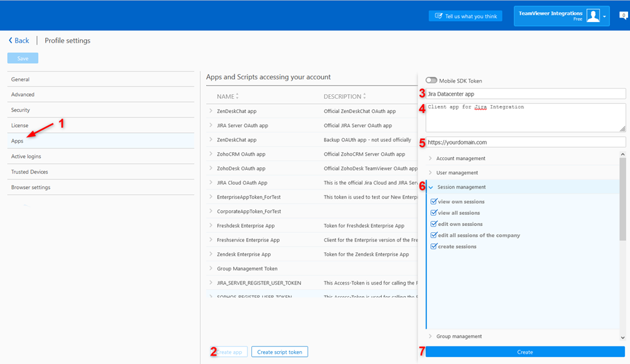630x364 pixels.
Task: Click the feedback icon in Tell us what you think
Action: (439, 16)
